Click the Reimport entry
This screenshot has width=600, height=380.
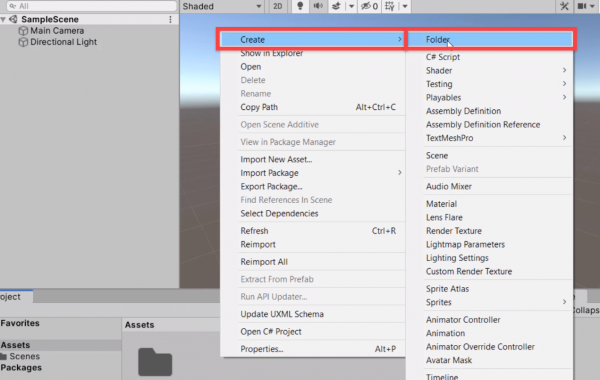tap(258, 245)
